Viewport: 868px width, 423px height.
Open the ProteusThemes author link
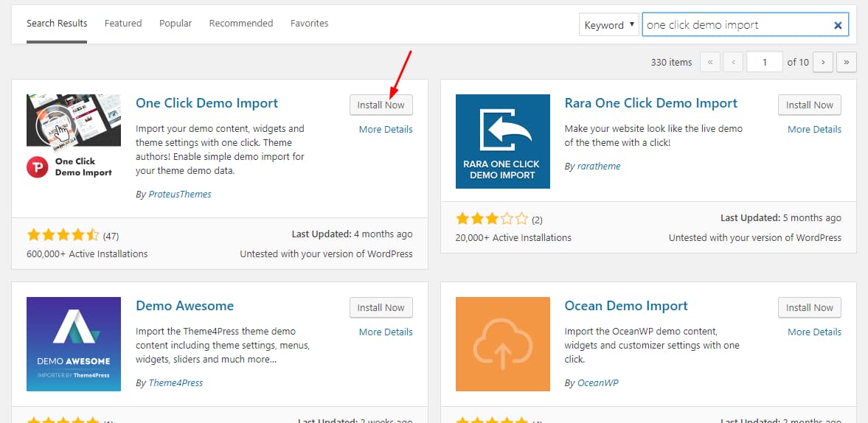click(180, 194)
